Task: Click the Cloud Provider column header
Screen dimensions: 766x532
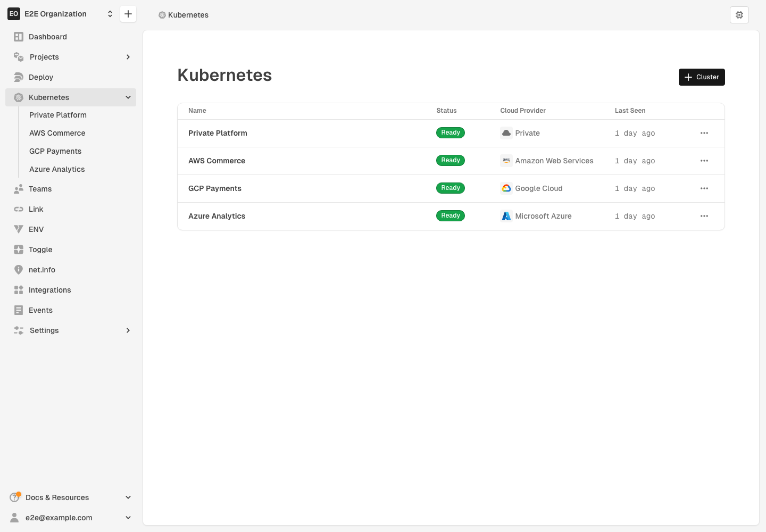Action: tap(523, 111)
